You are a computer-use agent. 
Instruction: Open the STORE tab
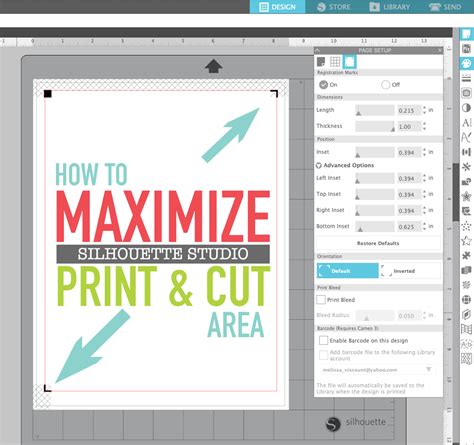click(334, 7)
